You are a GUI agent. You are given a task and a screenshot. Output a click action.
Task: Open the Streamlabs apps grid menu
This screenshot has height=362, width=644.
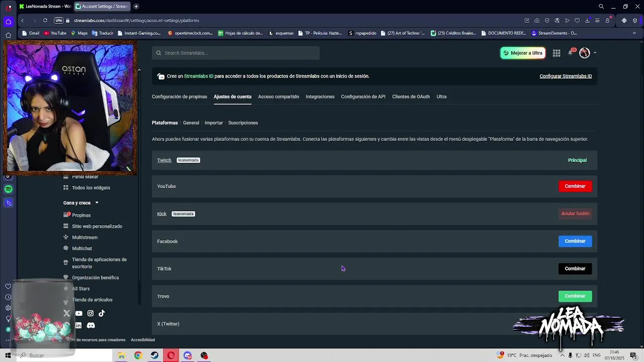point(556,53)
